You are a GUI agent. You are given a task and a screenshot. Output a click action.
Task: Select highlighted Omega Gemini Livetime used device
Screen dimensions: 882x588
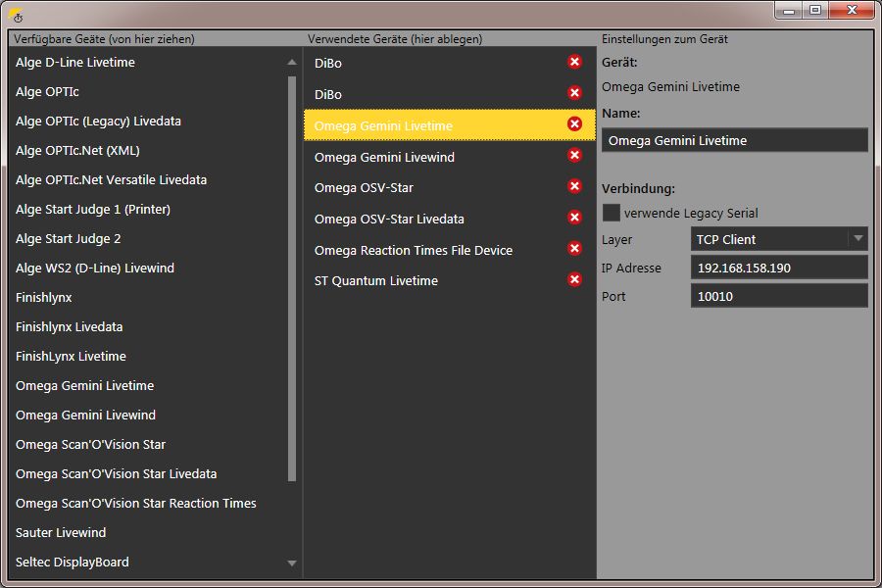click(x=450, y=124)
